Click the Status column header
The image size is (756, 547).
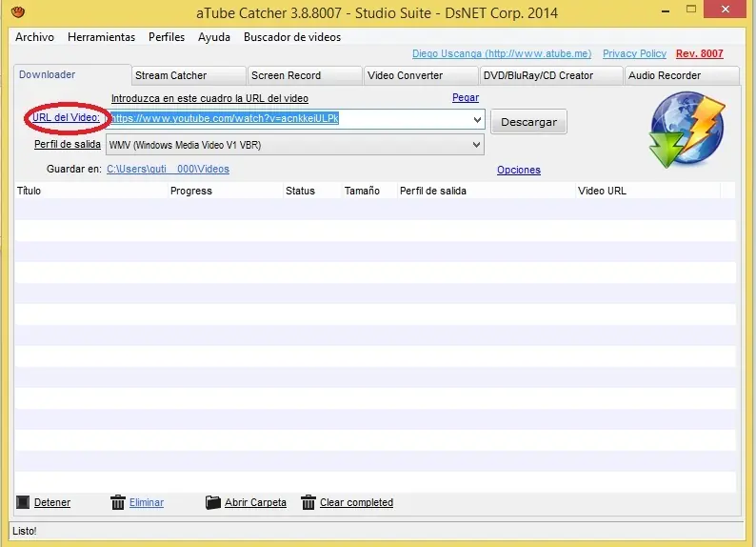(x=312, y=191)
